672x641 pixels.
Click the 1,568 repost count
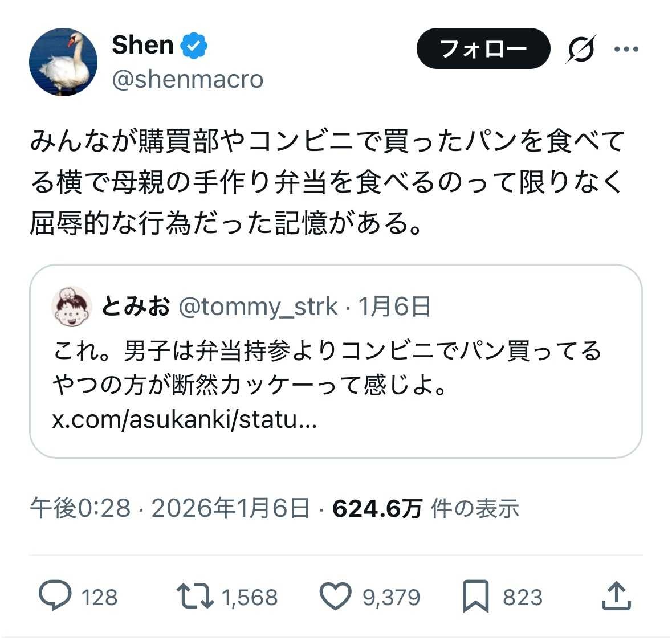[249, 597]
